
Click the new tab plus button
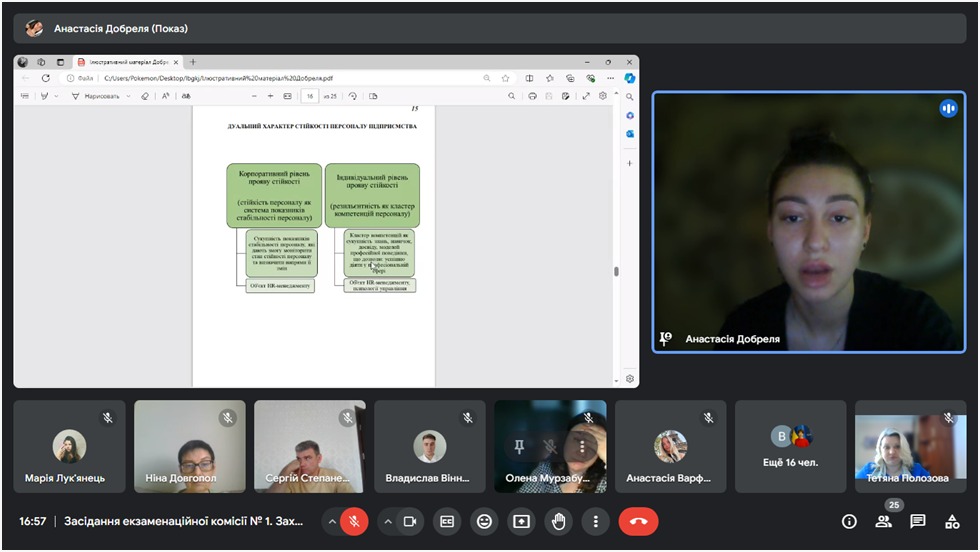point(193,62)
